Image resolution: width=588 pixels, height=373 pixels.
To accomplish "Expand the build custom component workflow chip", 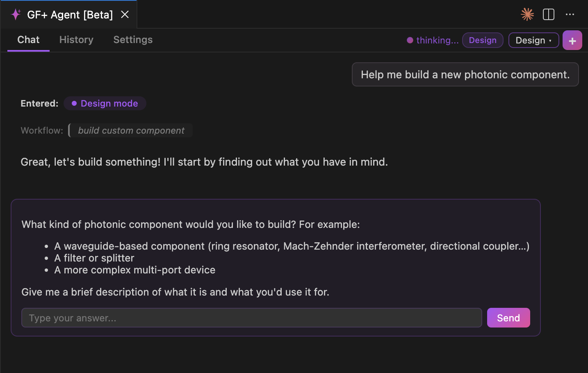I will [x=130, y=130].
